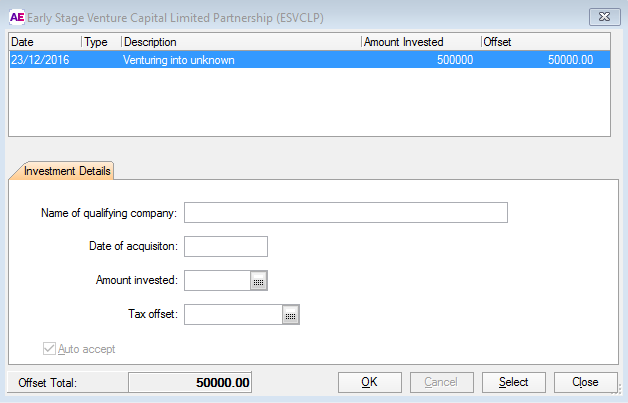
Task: Open calculator button beside Amount invested
Action: [x=259, y=281]
